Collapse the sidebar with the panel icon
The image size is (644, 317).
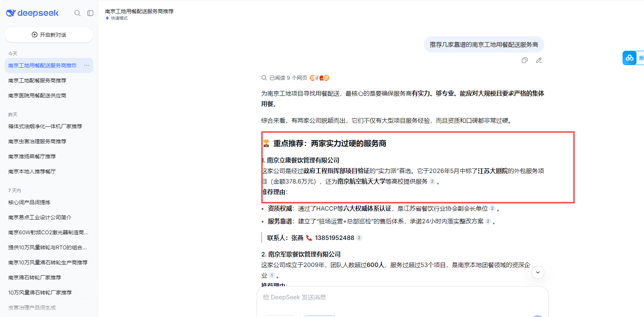click(x=90, y=13)
